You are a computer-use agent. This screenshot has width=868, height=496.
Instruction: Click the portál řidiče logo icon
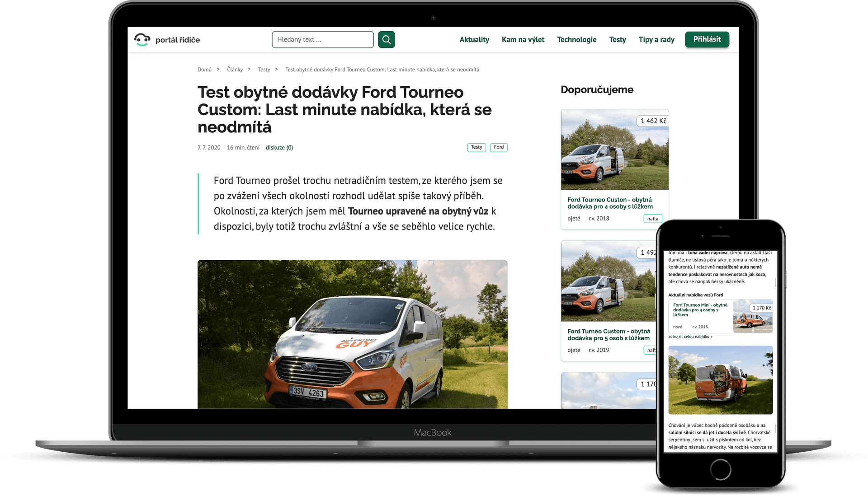pyautogui.click(x=142, y=40)
